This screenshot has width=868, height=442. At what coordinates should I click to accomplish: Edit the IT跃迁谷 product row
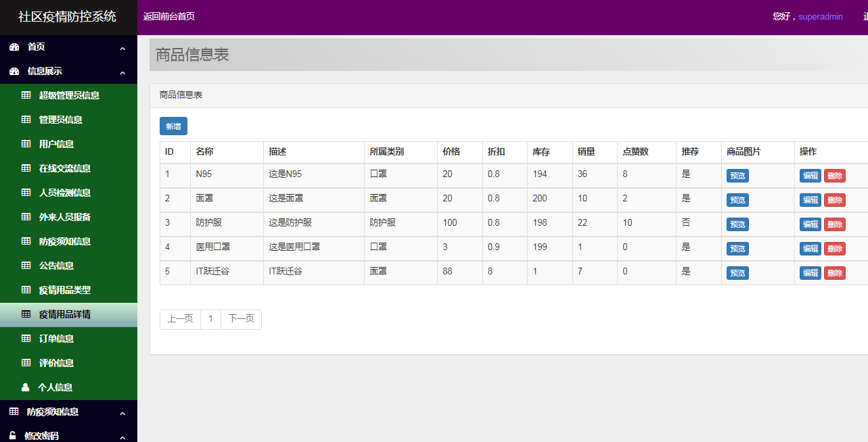point(810,273)
